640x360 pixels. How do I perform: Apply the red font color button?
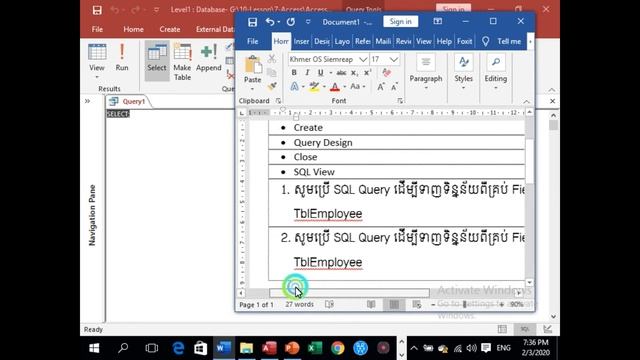(335, 87)
